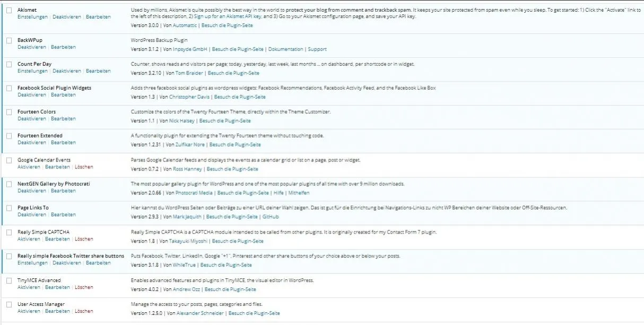The image size is (644, 325).
Task: Open the Inpsyde GmbH author link
Action: point(190,49)
